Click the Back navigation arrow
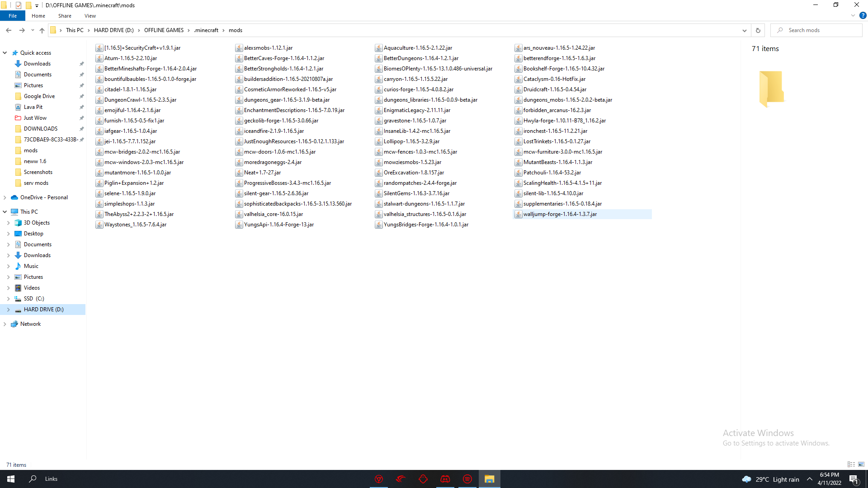This screenshot has width=868, height=488. coord(9,30)
